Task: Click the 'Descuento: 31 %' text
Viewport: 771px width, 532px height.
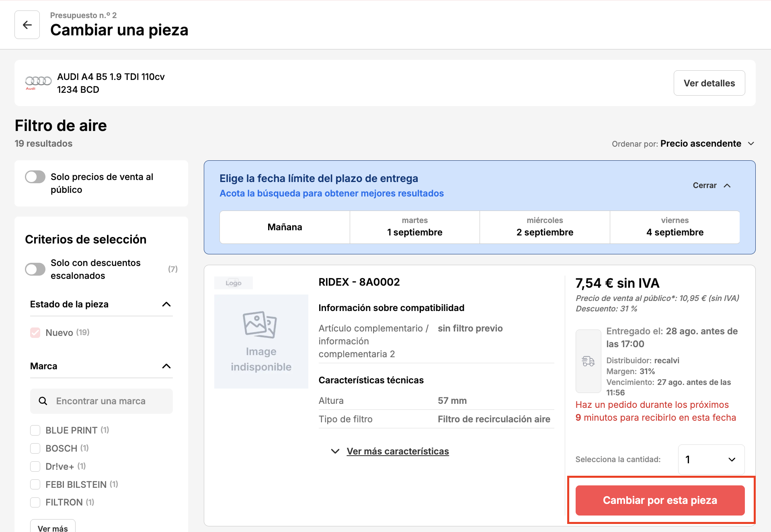Action: [607, 309]
